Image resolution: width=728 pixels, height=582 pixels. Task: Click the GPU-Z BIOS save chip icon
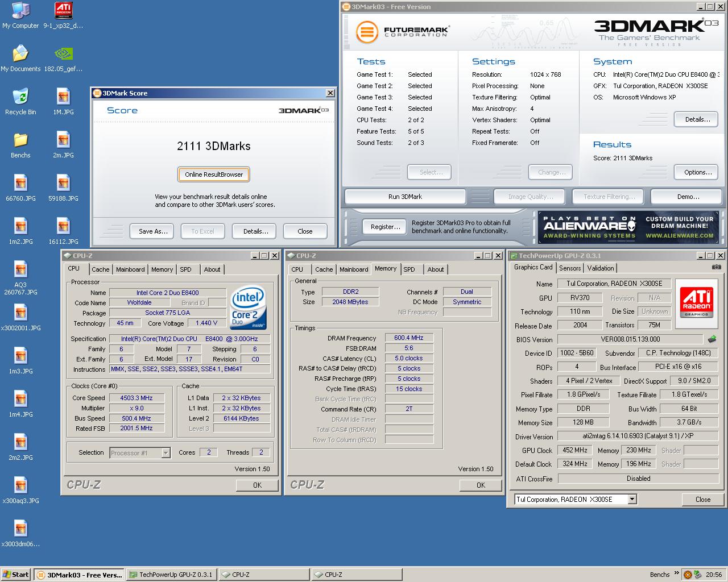[x=712, y=339]
